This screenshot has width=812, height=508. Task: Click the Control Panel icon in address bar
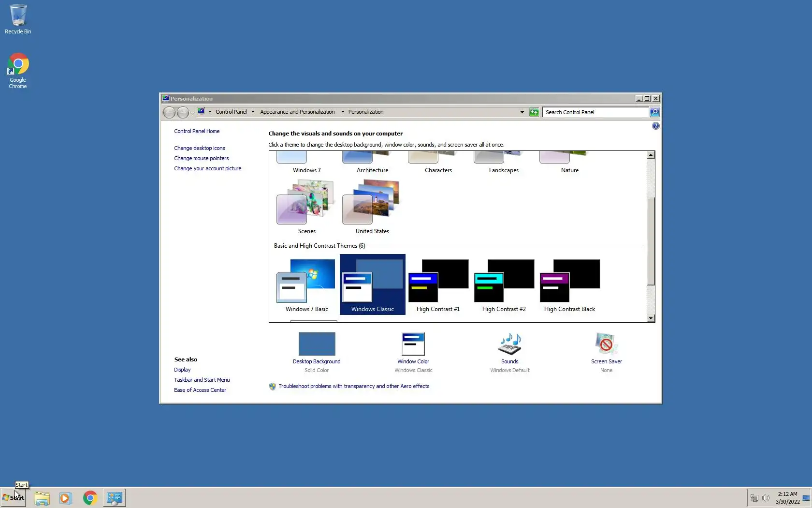pyautogui.click(x=201, y=112)
